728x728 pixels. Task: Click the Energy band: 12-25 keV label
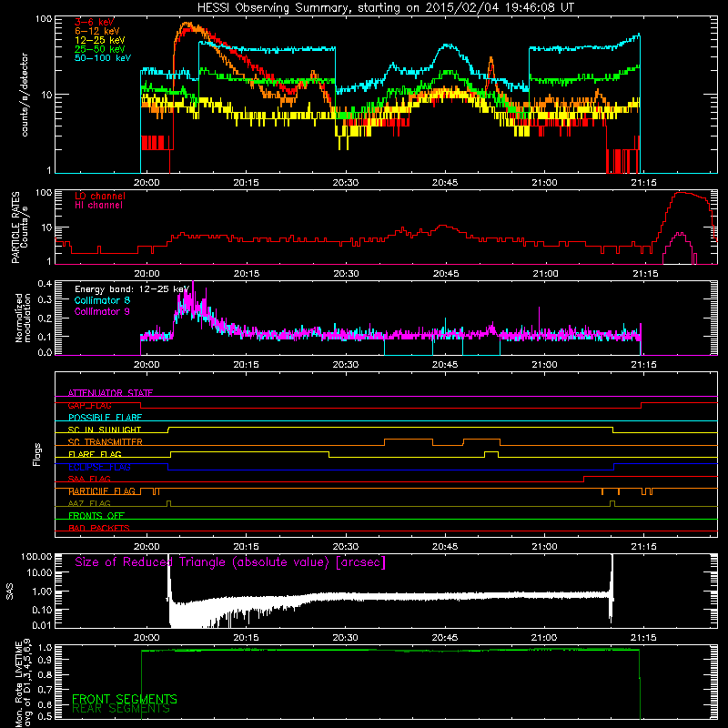132,289
